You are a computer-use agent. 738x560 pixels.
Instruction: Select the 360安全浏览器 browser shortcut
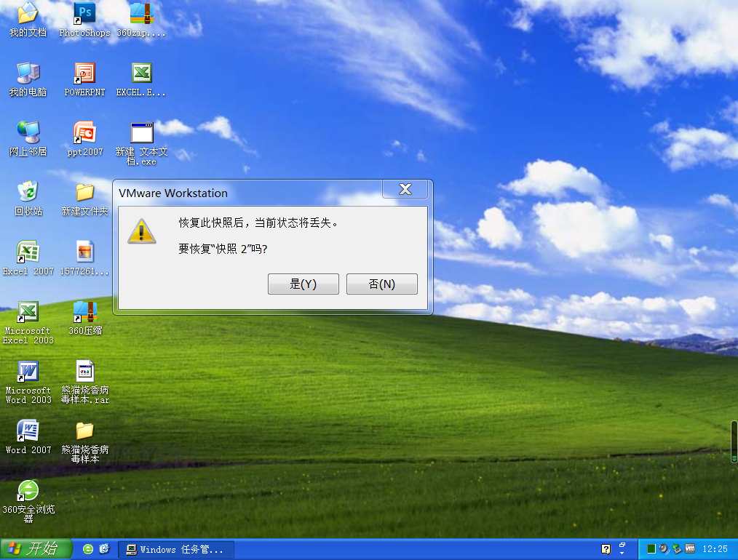click(x=28, y=490)
